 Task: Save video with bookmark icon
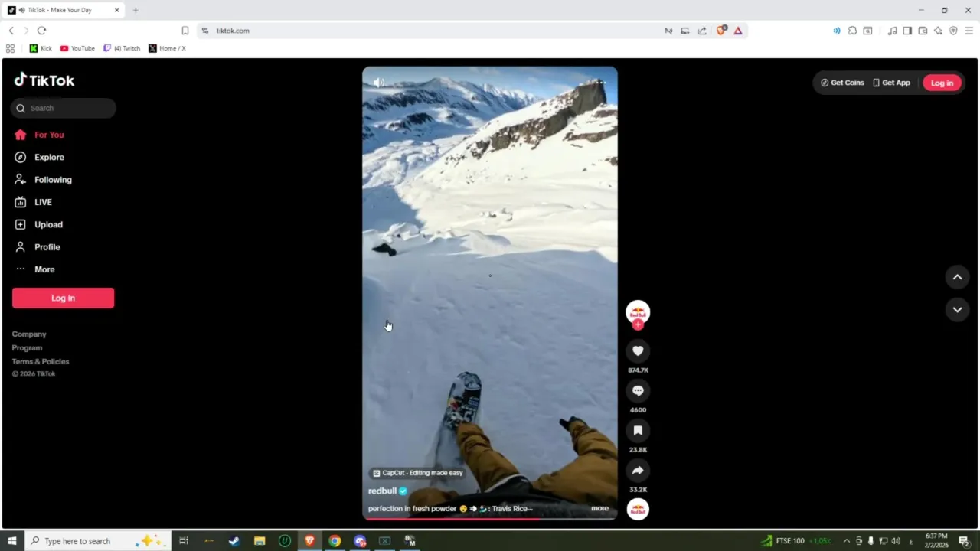coord(638,430)
